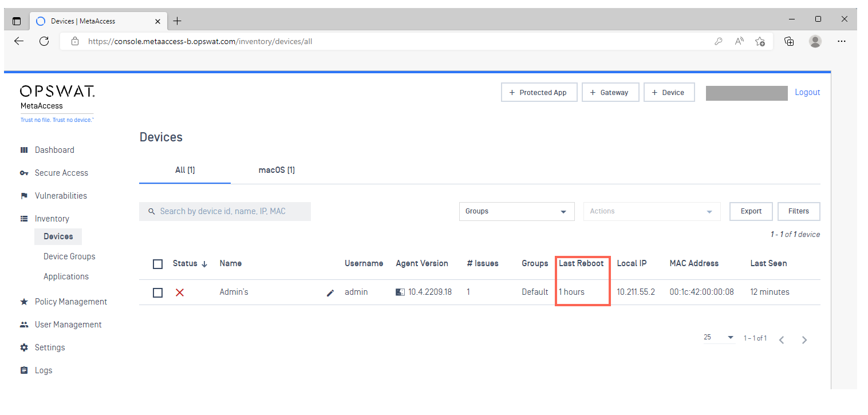Open the Filters button

click(x=799, y=211)
